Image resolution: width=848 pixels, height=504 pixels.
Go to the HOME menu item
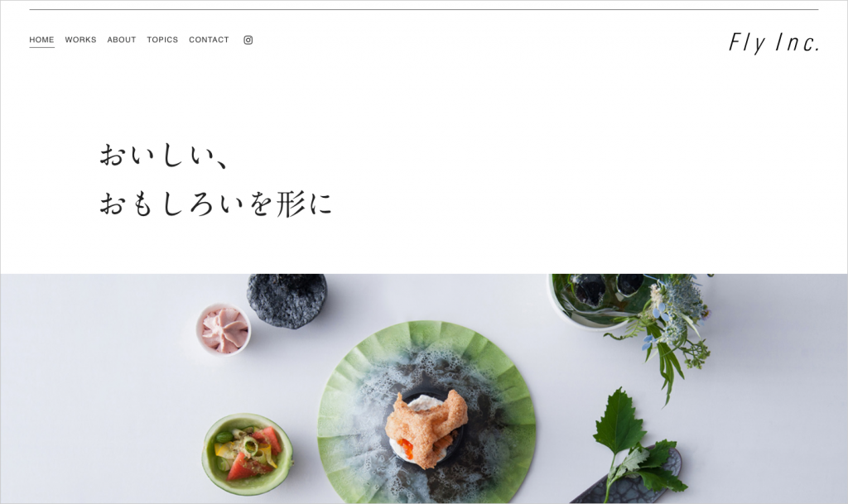[x=41, y=40]
